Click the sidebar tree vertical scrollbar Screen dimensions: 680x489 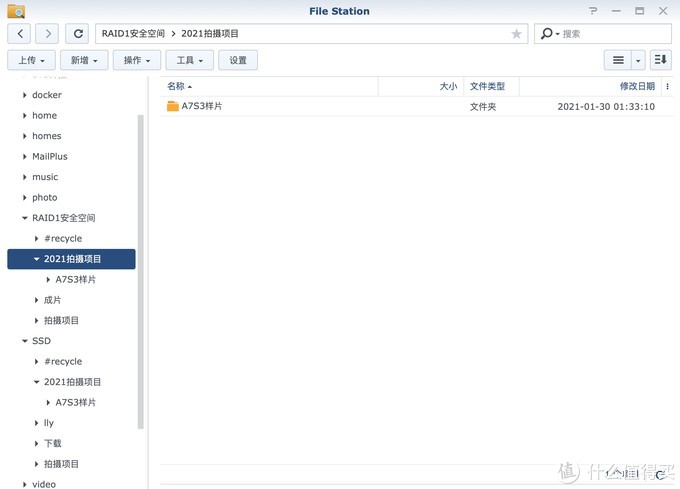pos(141,272)
